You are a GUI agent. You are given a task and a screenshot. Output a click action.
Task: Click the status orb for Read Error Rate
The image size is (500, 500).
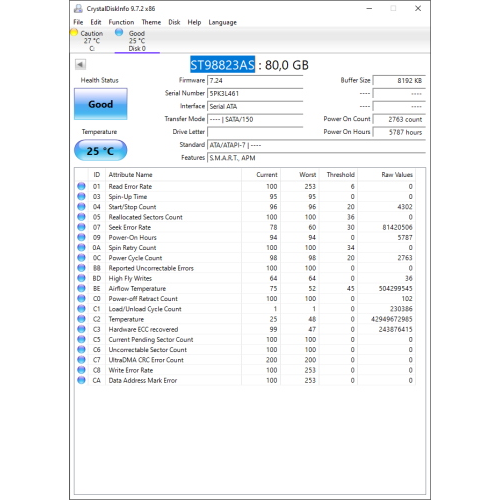pyautogui.click(x=81, y=186)
